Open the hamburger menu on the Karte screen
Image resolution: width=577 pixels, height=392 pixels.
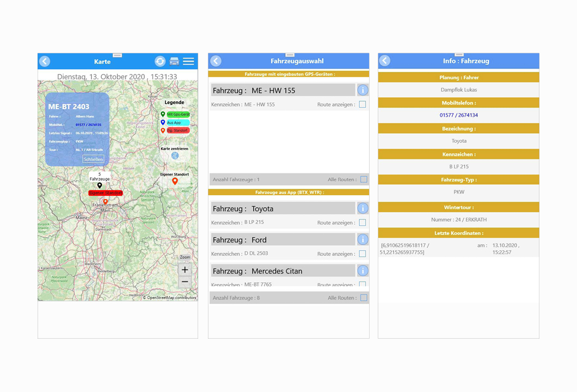(x=188, y=61)
